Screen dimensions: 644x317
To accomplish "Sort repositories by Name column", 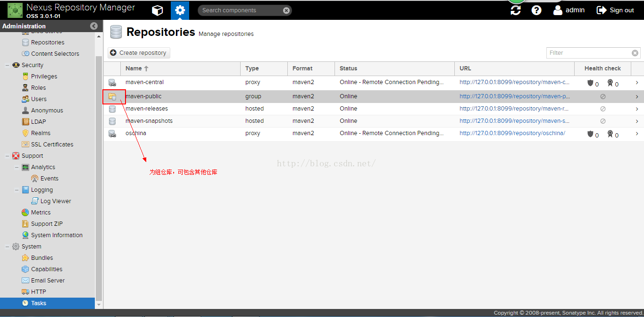I will point(181,69).
